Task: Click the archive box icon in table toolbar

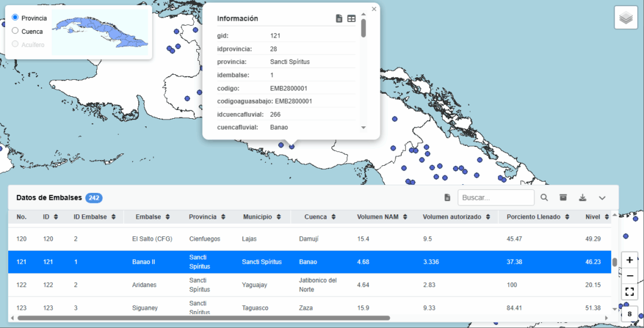Action: click(563, 198)
